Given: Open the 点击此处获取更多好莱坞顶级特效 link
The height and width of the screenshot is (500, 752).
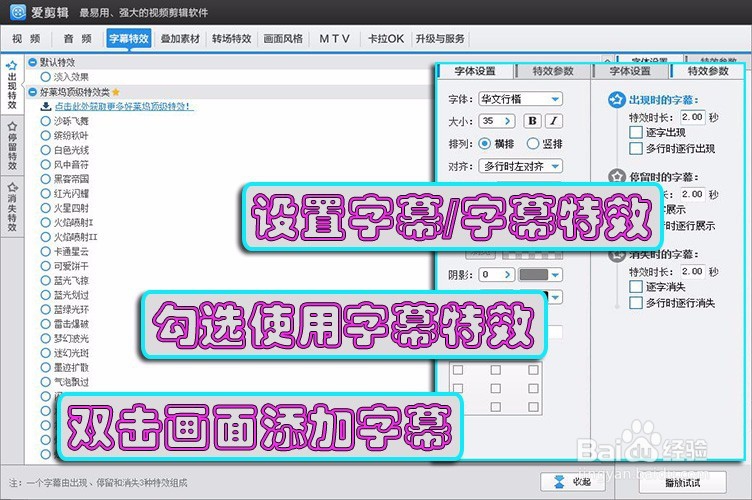Looking at the screenshot, I should (x=124, y=106).
